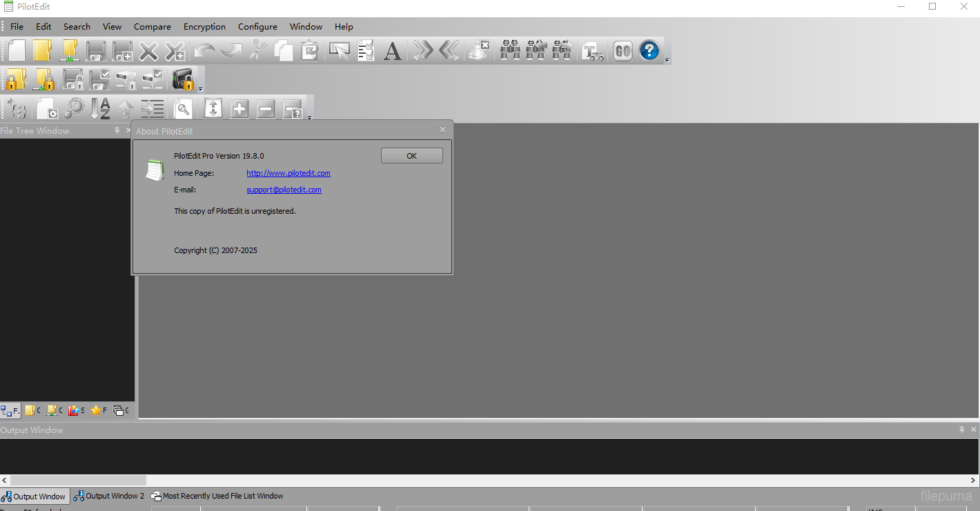Click the FTP folder with padlock icon
This screenshot has width=980, height=511.
tap(43, 79)
